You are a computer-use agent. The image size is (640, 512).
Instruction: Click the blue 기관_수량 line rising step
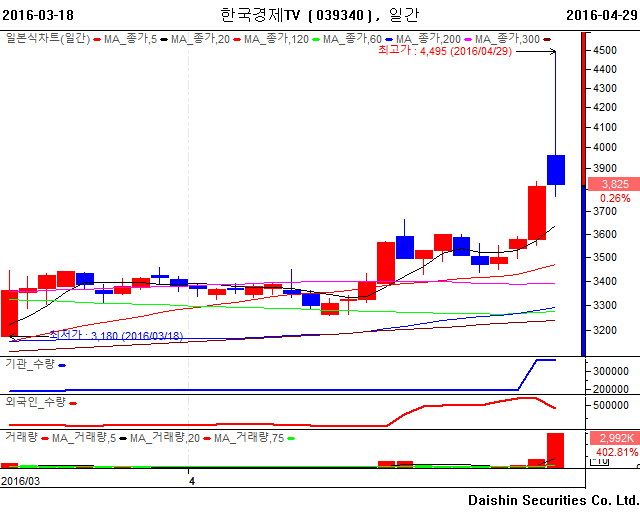click(x=527, y=375)
